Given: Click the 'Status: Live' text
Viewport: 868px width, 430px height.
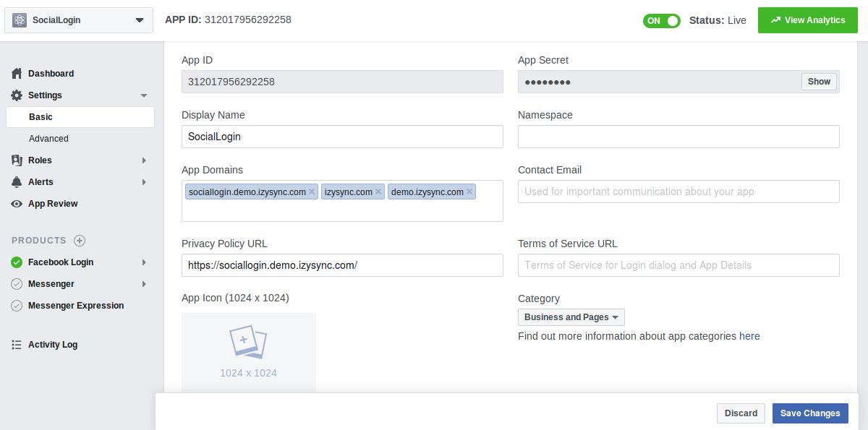Looking at the screenshot, I should 718,20.
